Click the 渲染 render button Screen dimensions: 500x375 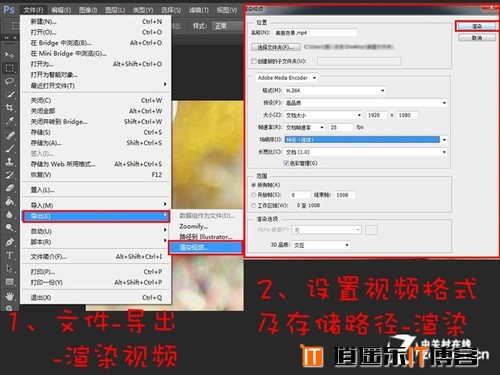point(477,26)
